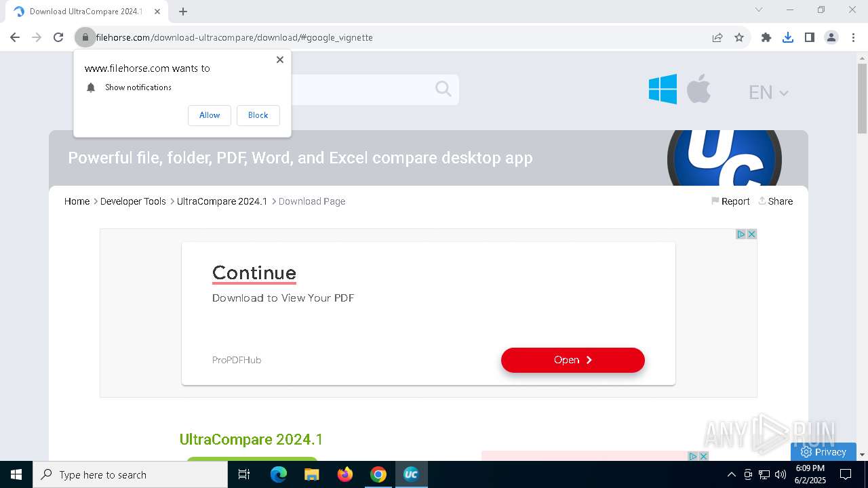Select the Windows platform icon
Image resolution: width=868 pixels, height=488 pixels.
click(x=663, y=89)
